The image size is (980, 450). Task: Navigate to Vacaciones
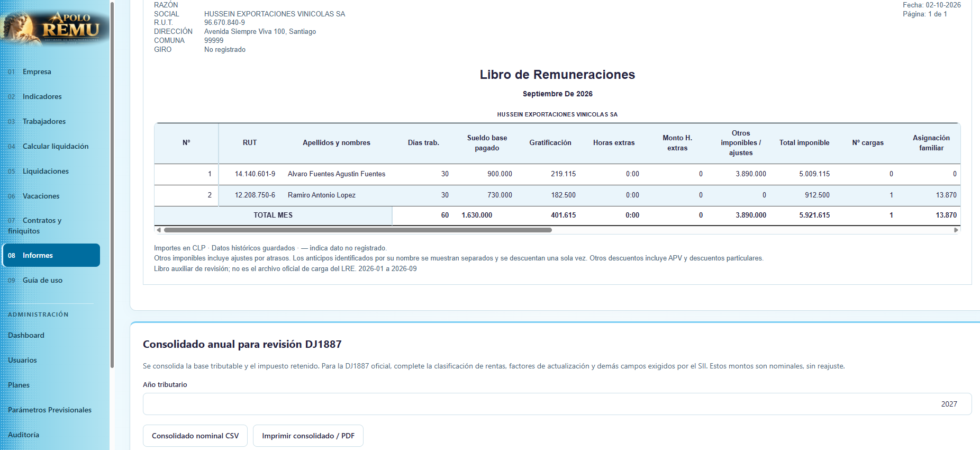pyautogui.click(x=41, y=196)
